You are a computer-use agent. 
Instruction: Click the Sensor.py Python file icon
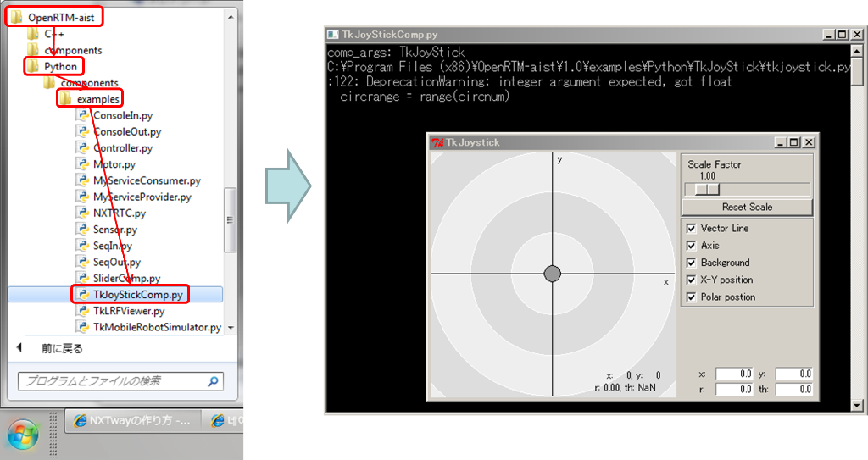point(82,230)
